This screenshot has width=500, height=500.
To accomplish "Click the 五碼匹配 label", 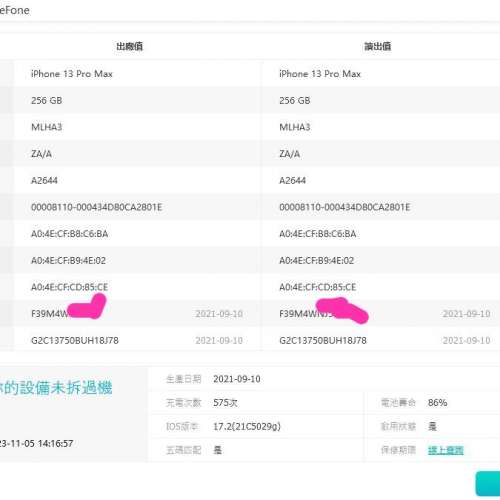I will (184, 450).
